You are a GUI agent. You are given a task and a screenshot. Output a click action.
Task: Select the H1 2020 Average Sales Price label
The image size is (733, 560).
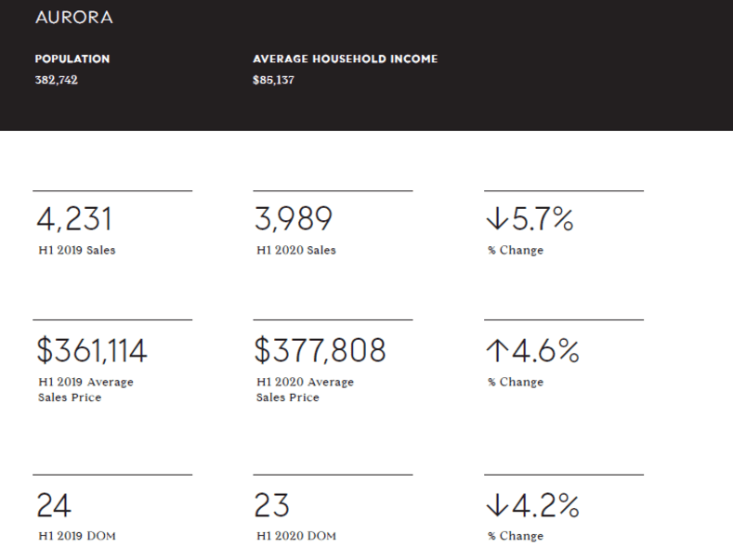pos(305,389)
